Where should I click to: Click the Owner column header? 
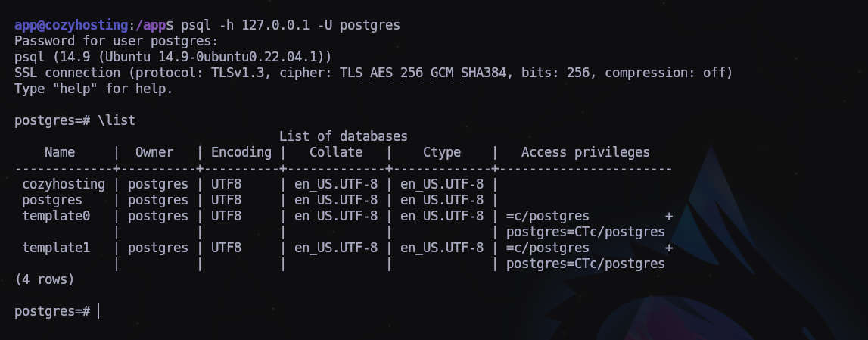[x=154, y=152]
